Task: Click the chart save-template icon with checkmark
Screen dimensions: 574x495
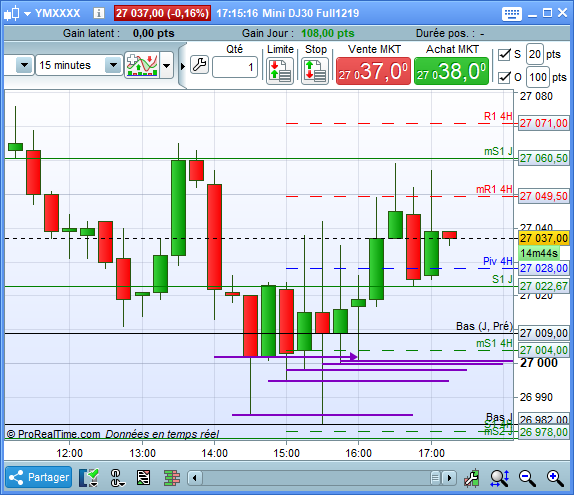Action: pos(89,478)
